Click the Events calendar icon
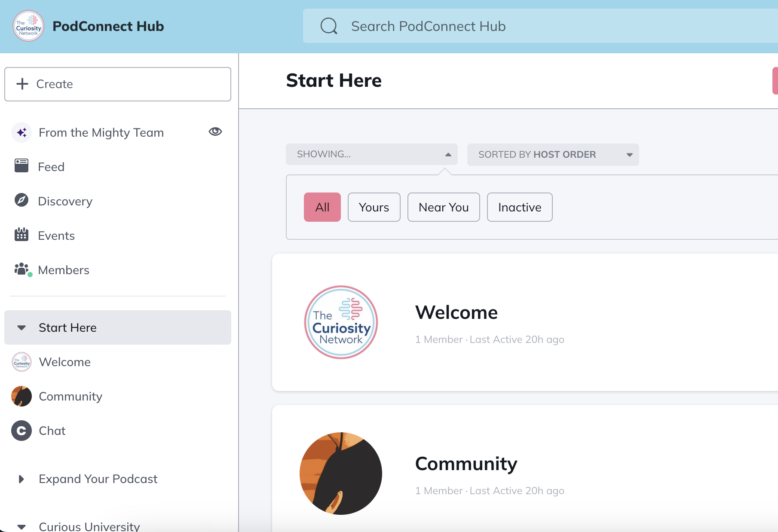The width and height of the screenshot is (778, 532). 21,235
